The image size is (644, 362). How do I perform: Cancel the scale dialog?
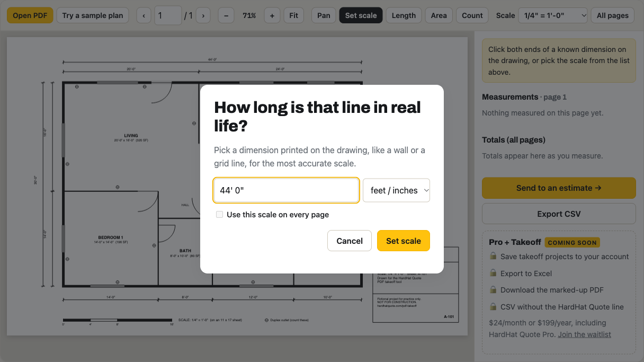click(350, 241)
